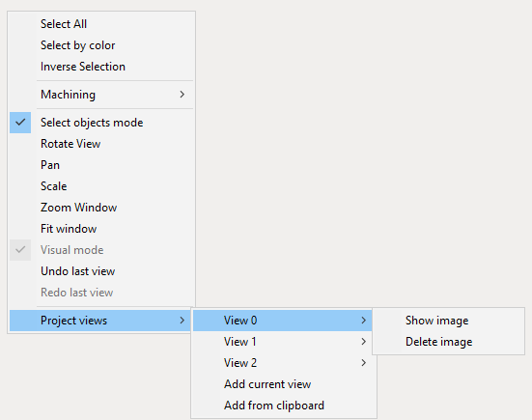Toggle the Visual mode checkmark

point(20,250)
